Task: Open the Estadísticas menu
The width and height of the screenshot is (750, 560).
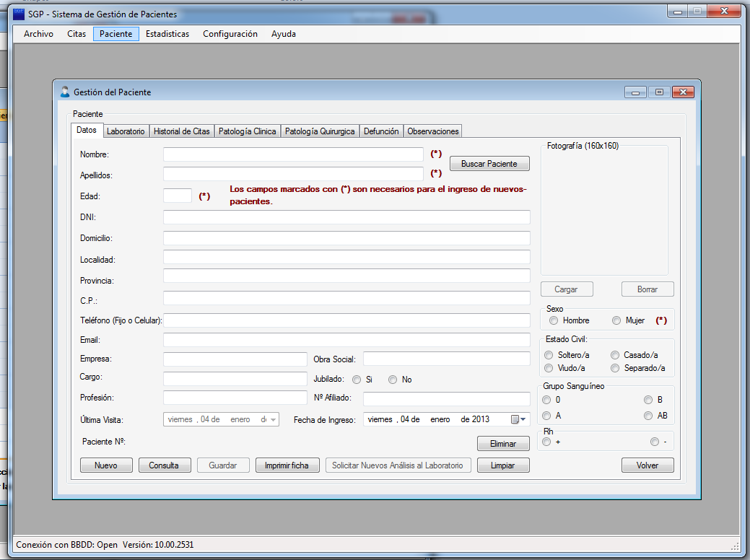Action: point(167,34)
